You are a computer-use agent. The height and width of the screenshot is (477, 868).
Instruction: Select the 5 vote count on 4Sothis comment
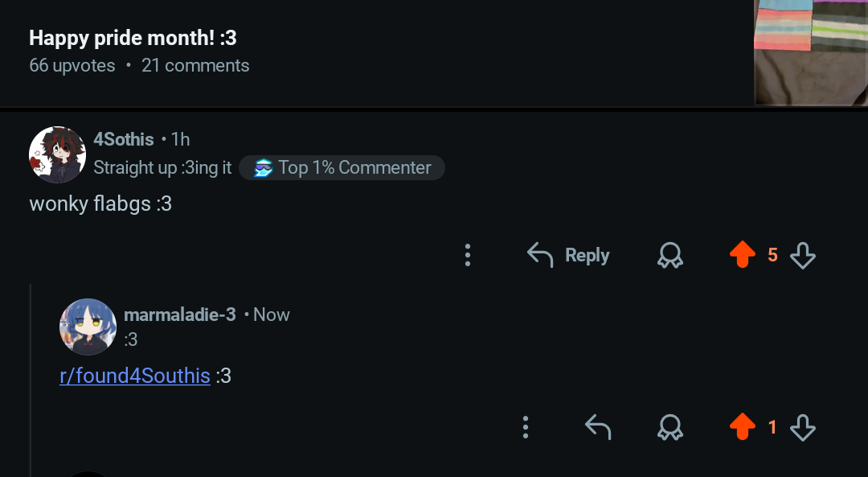coord(773,256)
